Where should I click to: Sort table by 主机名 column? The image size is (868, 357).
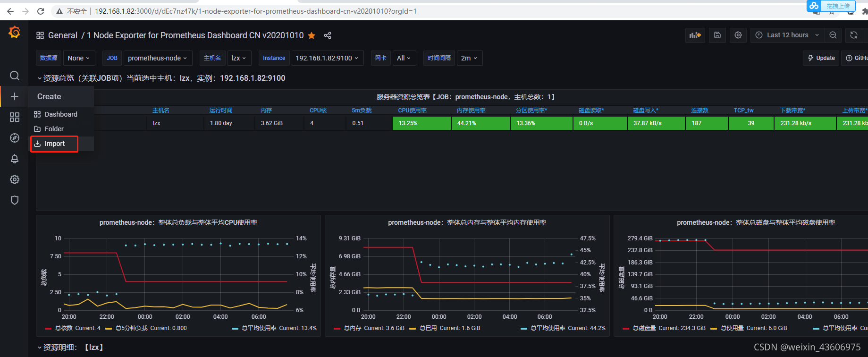coord(161,110)
